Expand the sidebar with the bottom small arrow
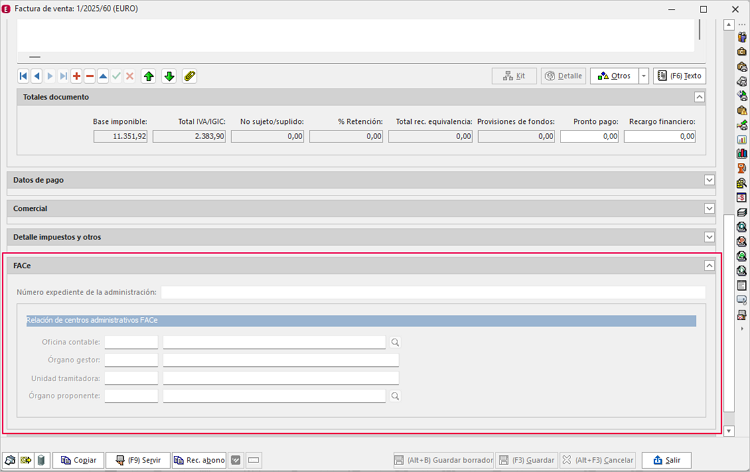750x472 pixels. point(742,329)
